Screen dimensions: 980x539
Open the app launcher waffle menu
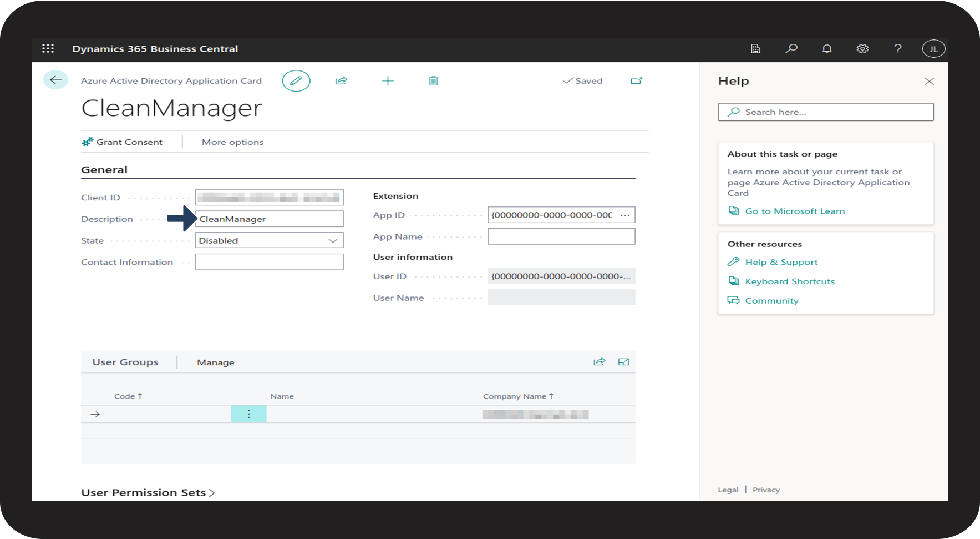(x=48, y=48)
